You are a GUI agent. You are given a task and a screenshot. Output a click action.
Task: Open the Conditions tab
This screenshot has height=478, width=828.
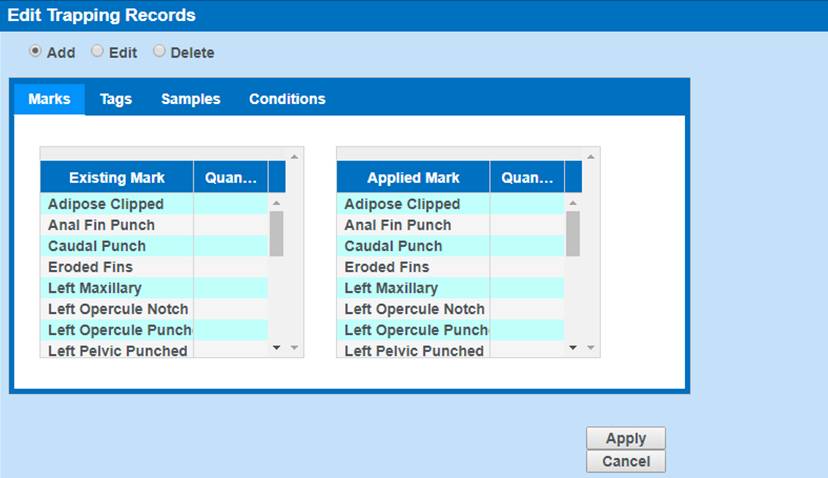click(287, 99)
